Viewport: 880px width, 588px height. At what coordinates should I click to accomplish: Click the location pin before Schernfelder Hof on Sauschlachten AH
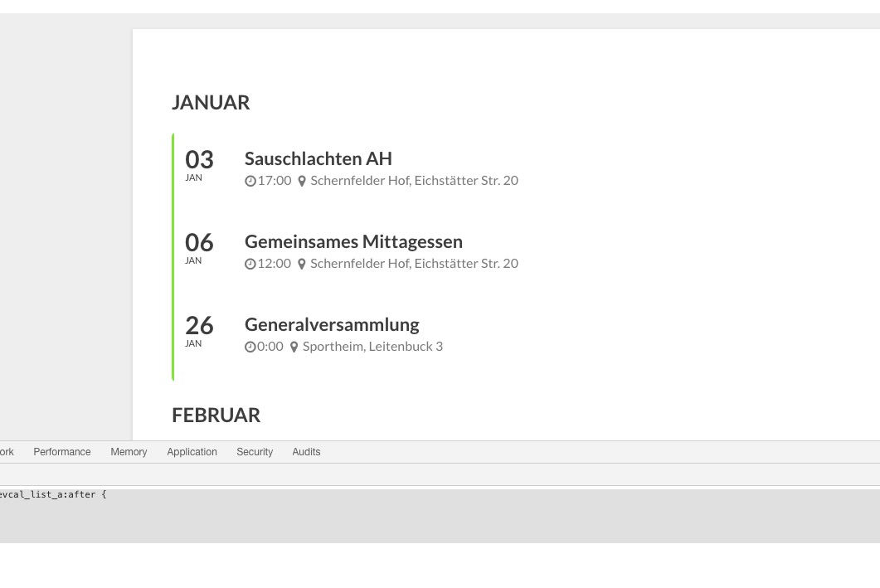(301, 182)
